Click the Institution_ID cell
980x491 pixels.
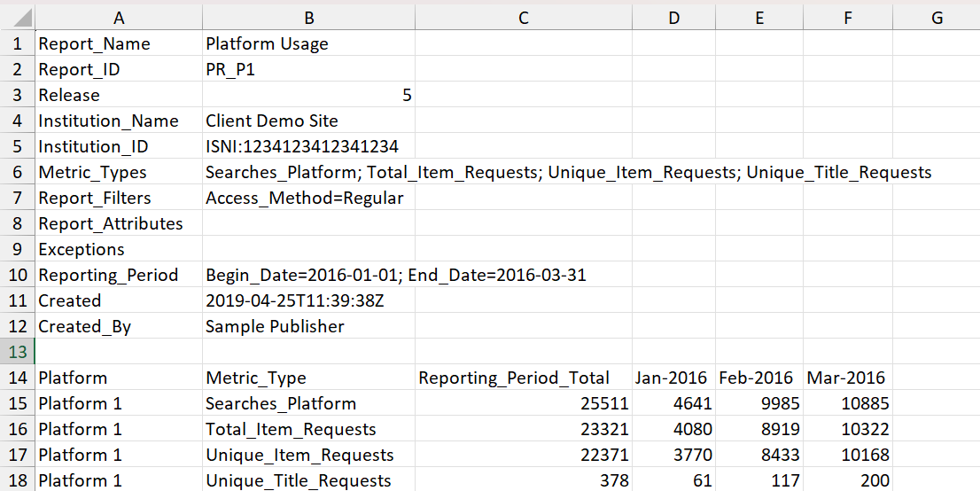pos(119,146)
